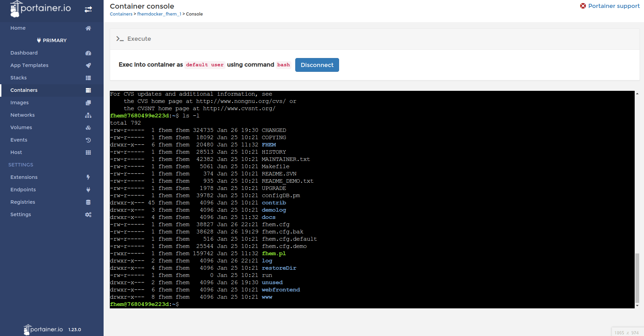This screenshot has width=644, height=336.
Task: Click the Host grid icon
Action: tap(88, 152)
